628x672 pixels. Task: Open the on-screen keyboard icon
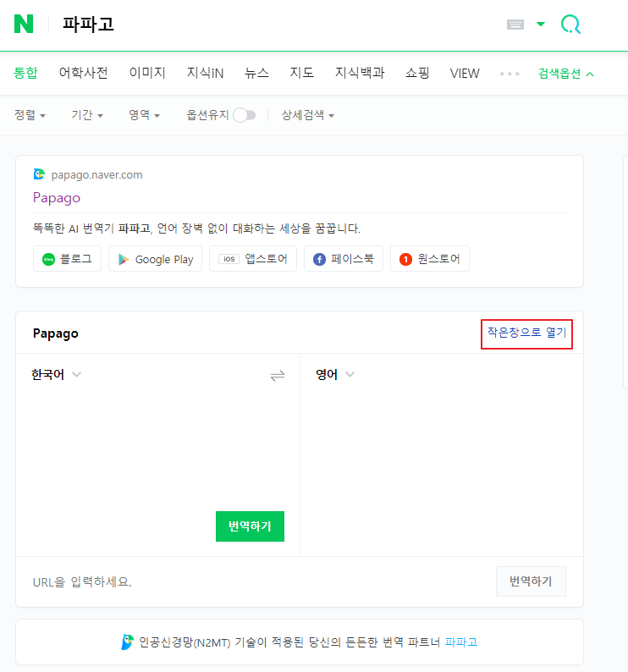pyautogui.click(x=515, y=25)
